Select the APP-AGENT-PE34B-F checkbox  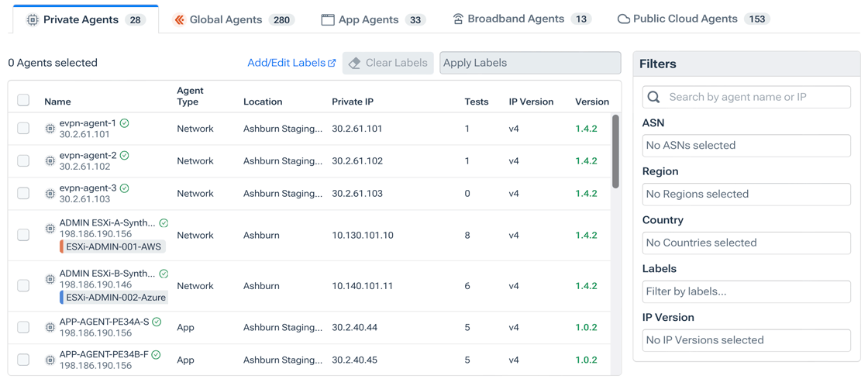(x=23, y=360)
